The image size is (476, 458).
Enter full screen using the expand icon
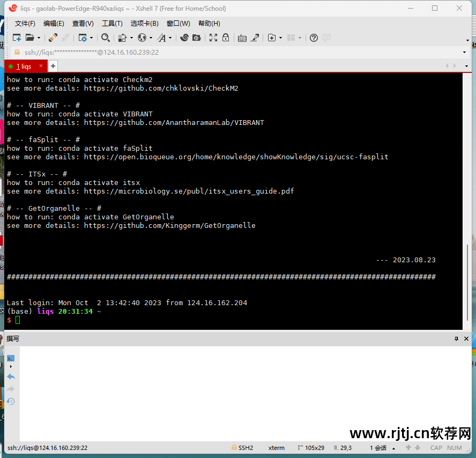pos(213,38)
